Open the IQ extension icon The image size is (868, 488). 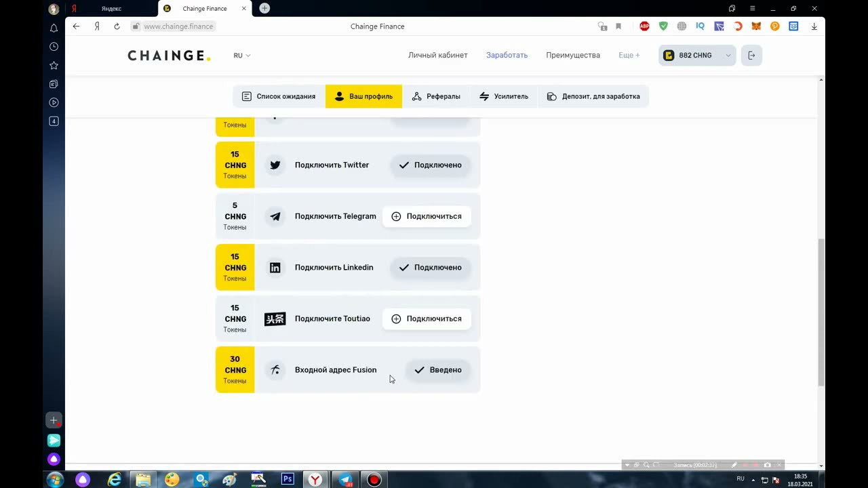pos(701,26)
